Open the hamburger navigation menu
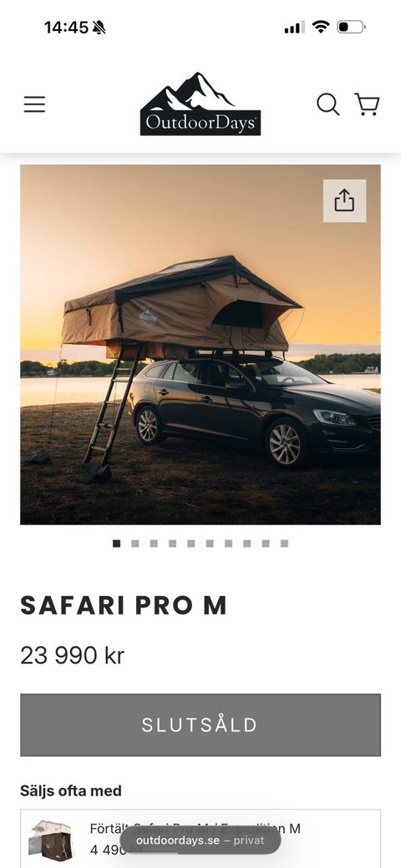 pyautogui.click(x=34, y=104)
